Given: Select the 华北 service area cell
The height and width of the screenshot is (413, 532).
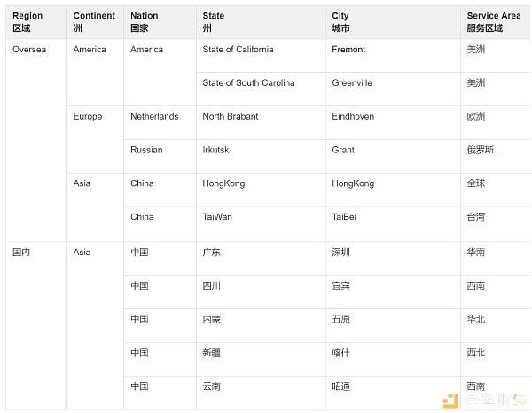Looking at the screenshot, I should click(x=496, y=325).
